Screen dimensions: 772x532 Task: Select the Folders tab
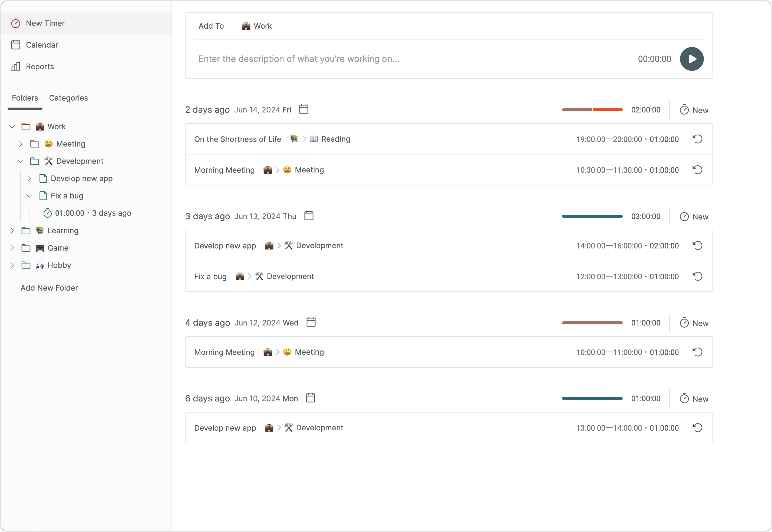(x=25, y=98)
